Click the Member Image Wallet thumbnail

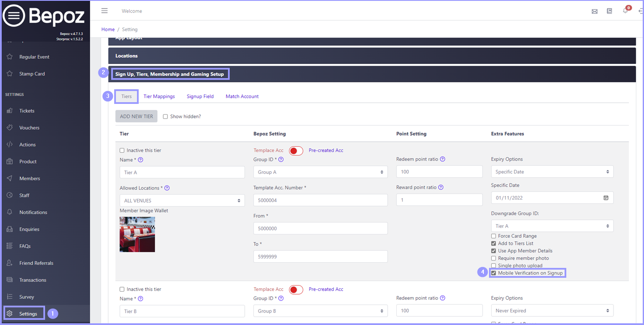pos(137,234)
